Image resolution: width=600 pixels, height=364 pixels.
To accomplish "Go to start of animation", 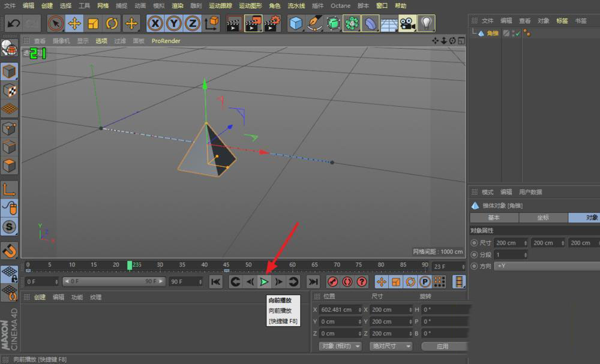I will coord(216,282).
